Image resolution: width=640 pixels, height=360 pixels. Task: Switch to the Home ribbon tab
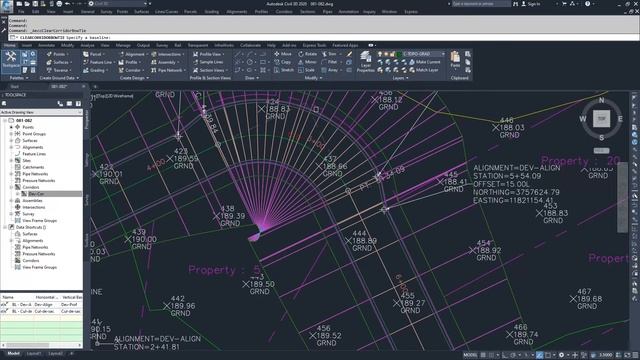tap(10, 45)
